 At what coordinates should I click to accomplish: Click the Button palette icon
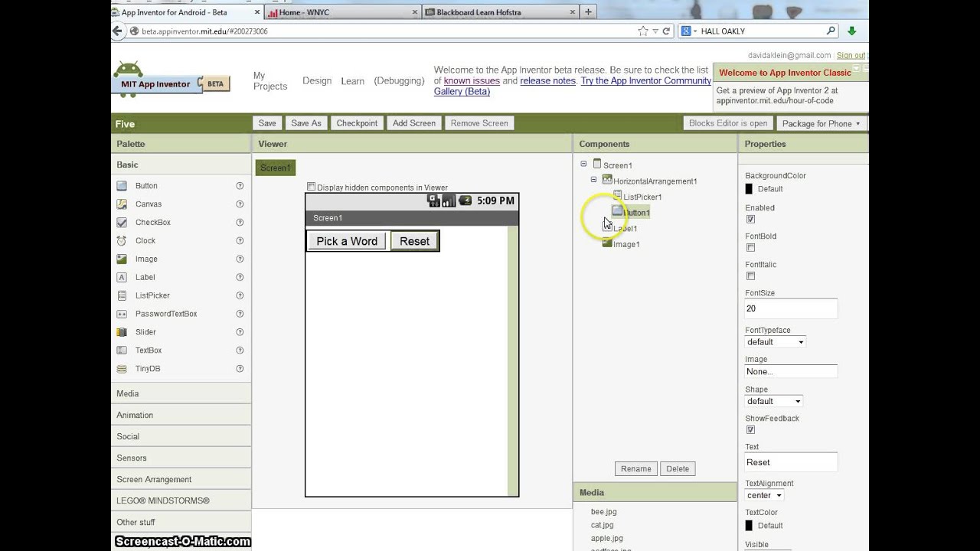(x=122, y=186)
